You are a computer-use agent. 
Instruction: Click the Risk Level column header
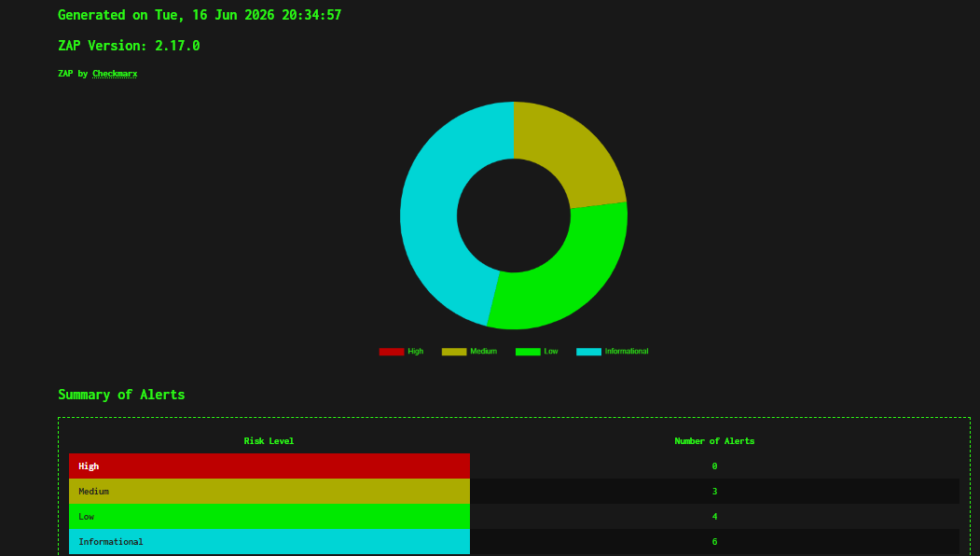[269, 441]
